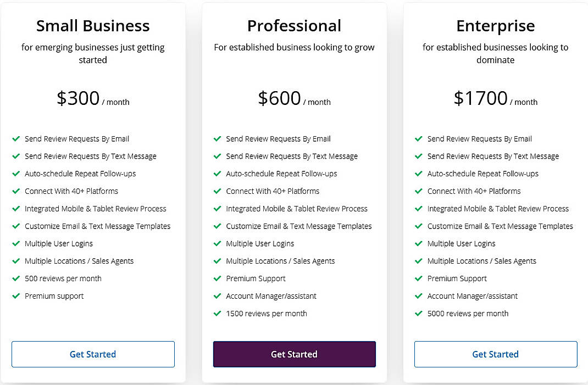Click checkmark by Small Business 'Send Review Requests By Email'
The image size is (588, 385).
(x=16, y=139)
